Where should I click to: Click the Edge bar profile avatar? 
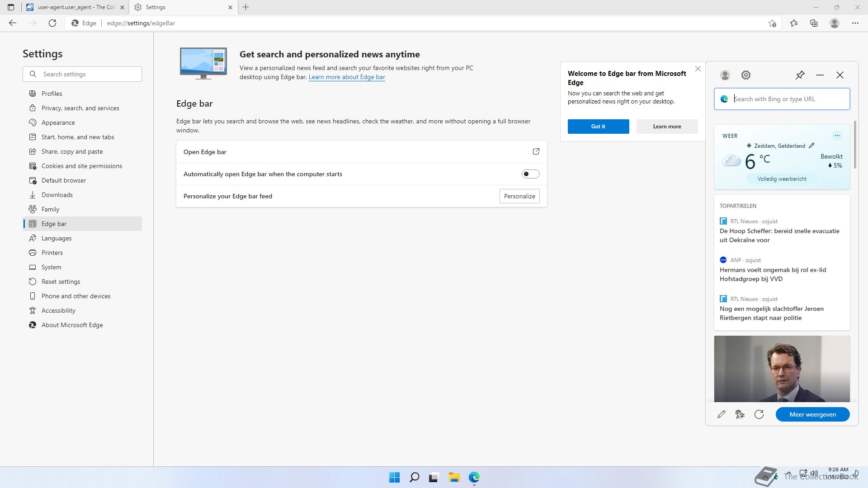point(725,75)
